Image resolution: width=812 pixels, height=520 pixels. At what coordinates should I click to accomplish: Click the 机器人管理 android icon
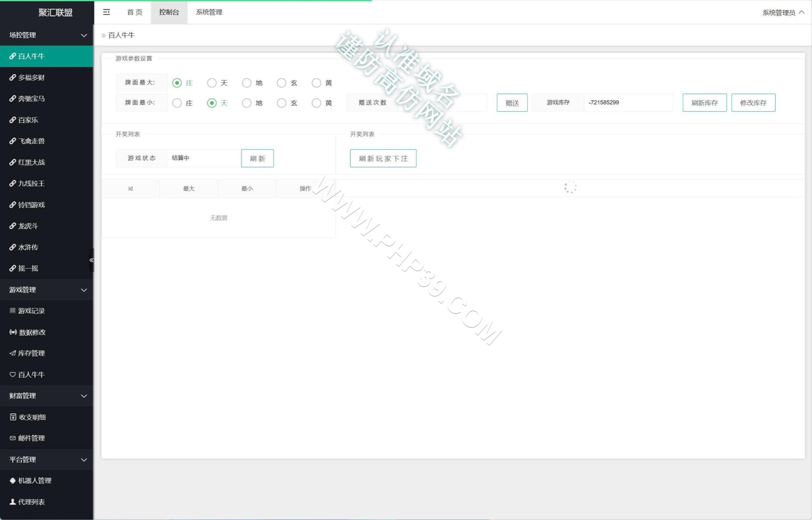pos(12,481)
